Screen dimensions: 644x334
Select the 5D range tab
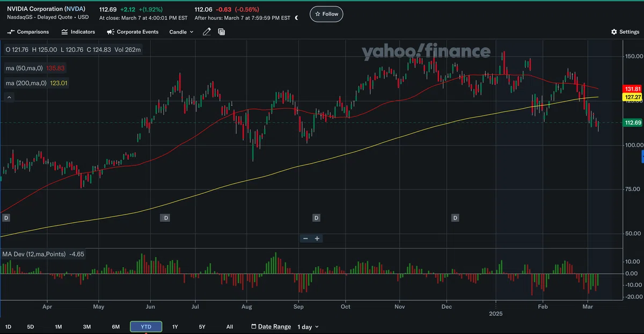(31, 326)
